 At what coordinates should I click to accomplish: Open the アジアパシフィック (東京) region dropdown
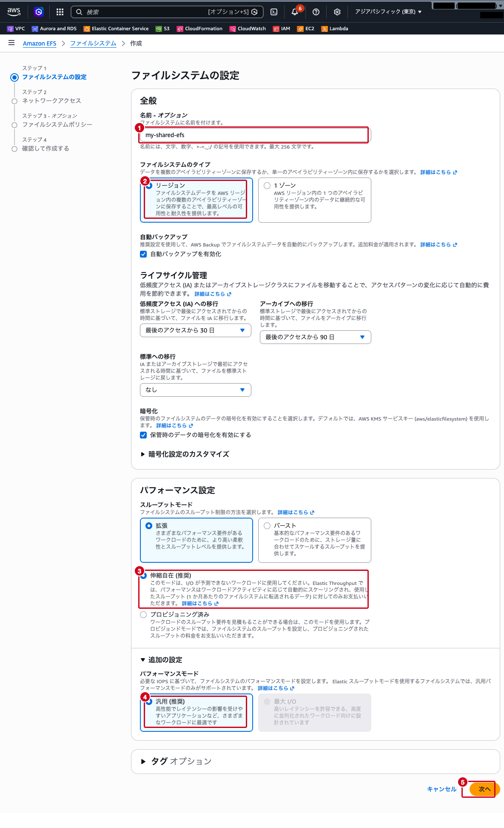pyautogui.click(x=388, y=12)
